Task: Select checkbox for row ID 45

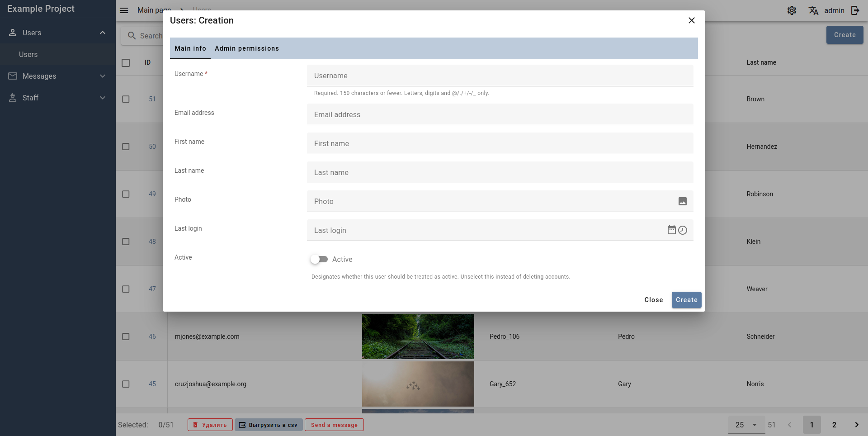Action: pos(126,384)
